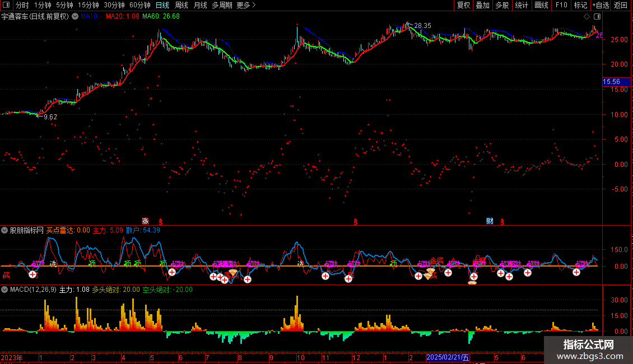Activate the 画线 drawing tools button
This screenshot has height=364, width=633.
click(x=541, y=5)
